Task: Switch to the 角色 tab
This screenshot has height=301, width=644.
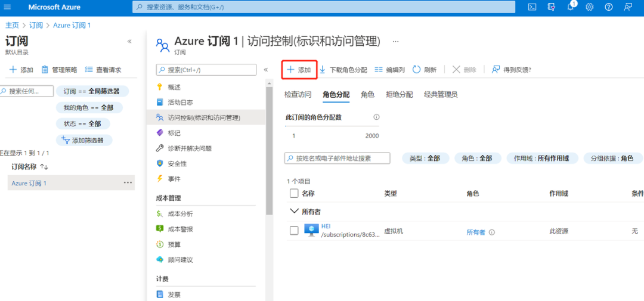Action: tap(367, 94)
